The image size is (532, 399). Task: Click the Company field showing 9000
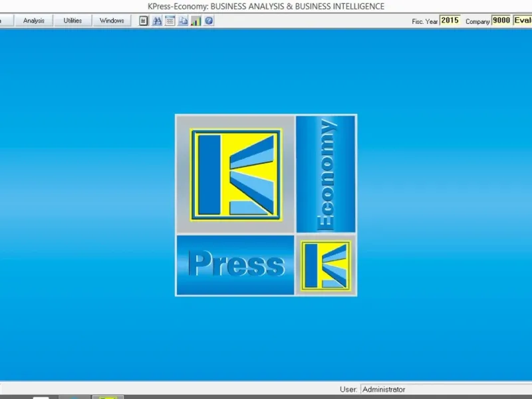point(501,21)
